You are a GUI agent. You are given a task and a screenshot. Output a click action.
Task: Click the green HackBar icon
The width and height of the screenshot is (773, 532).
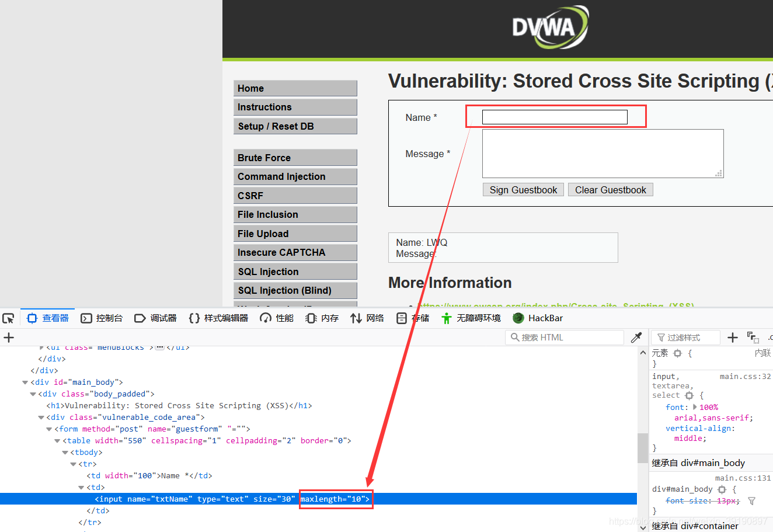pos(518,318)
